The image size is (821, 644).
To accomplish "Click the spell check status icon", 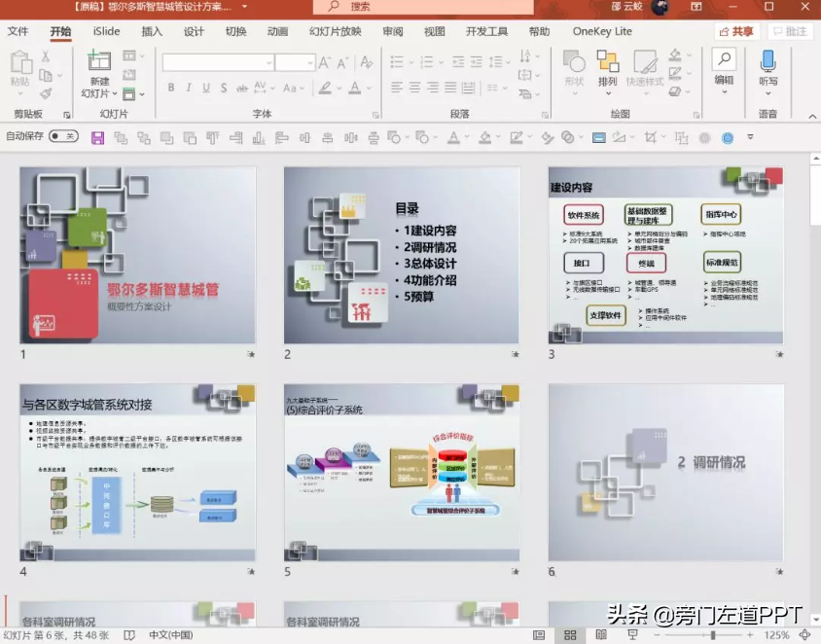I will tap(129, 635).
